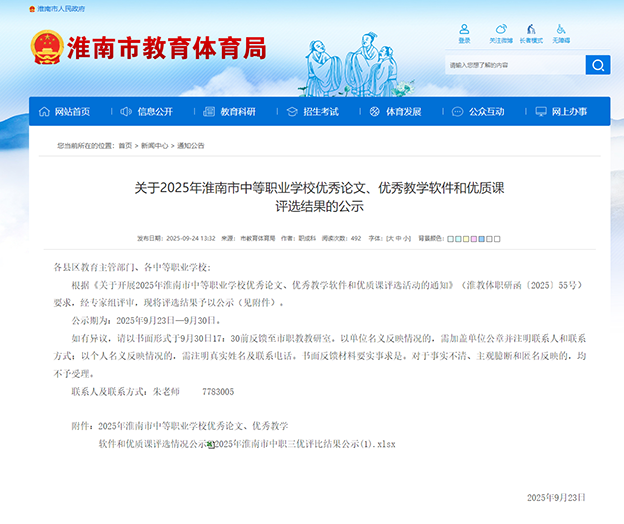The width and height of the screenshot is (624, 524).
Task: Go to 教育科研 navigation menu
Action: [230, 111]
